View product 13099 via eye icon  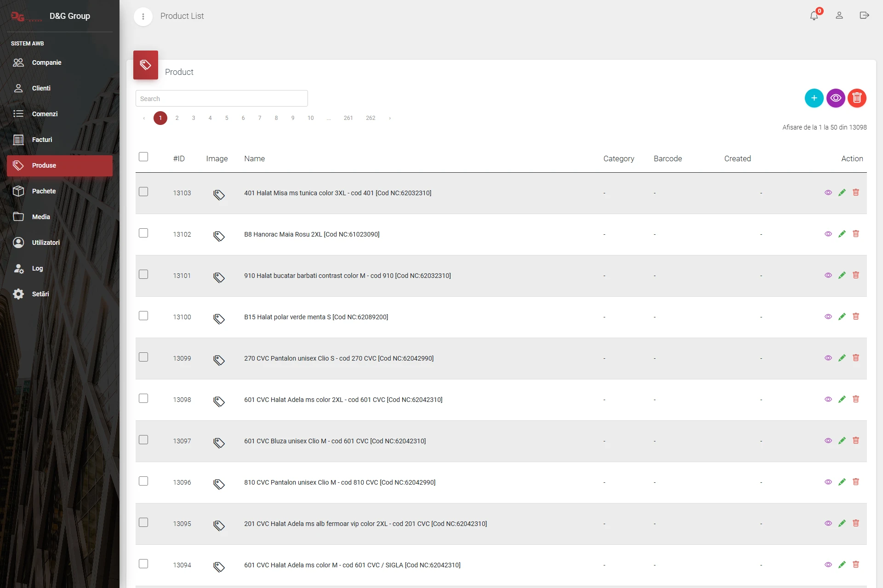[828, 358]
